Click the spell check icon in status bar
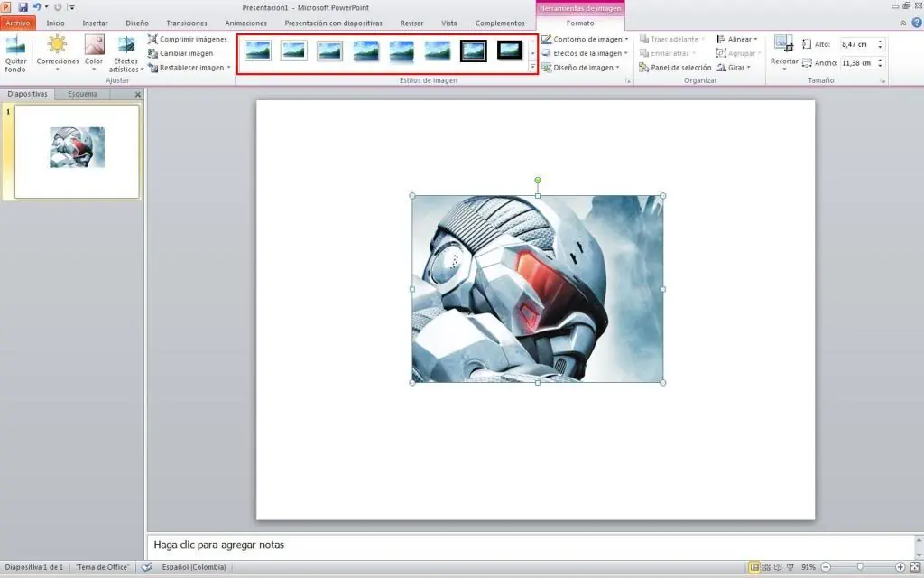This screenshot has width=924, height=578. tap(147, 567)
